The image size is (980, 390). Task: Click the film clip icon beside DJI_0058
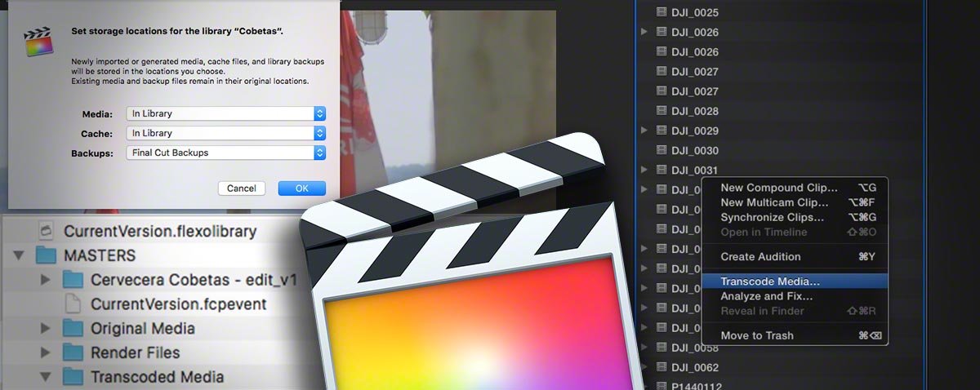click(x=662, y=348)
